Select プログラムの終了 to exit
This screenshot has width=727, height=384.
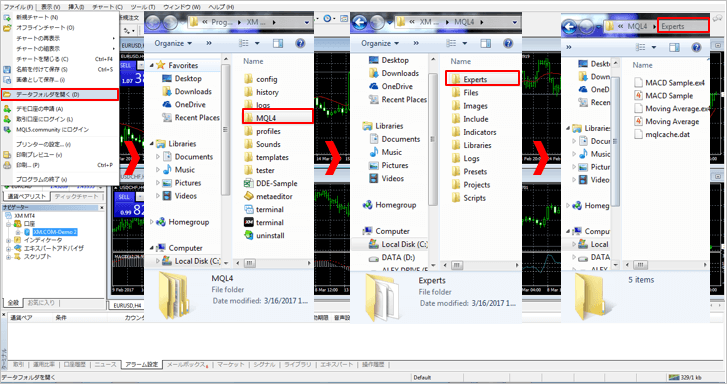pyautogui.click(x=41, y=179)
